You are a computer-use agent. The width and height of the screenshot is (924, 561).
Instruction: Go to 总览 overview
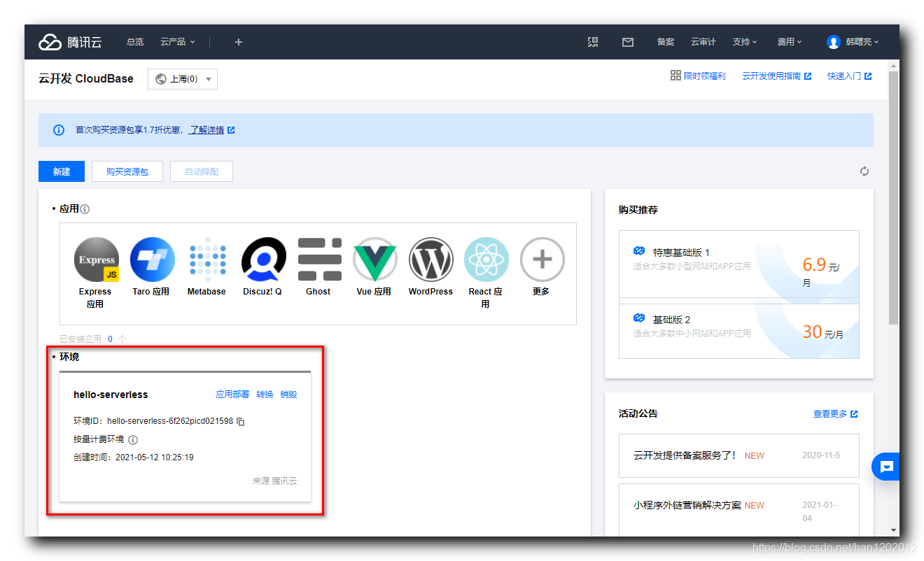(x=135, y=42)
